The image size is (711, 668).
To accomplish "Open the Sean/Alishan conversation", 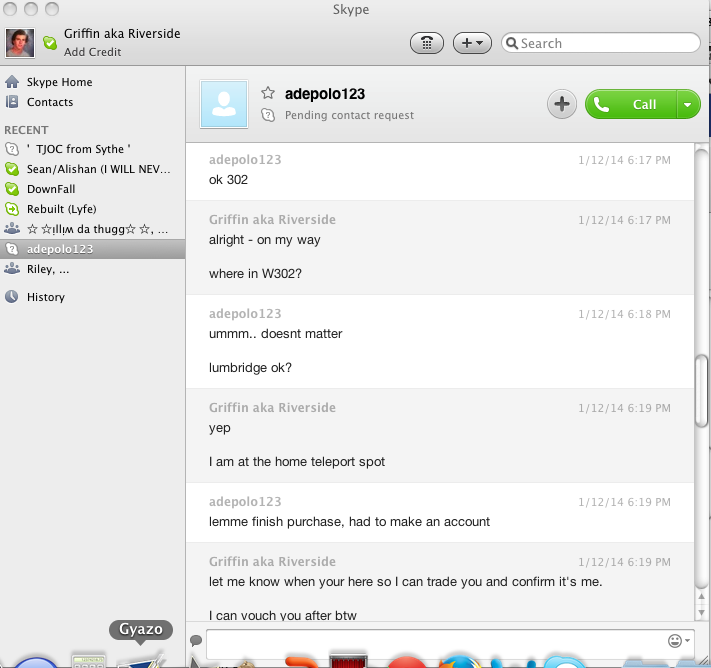I will click(93, 169).
